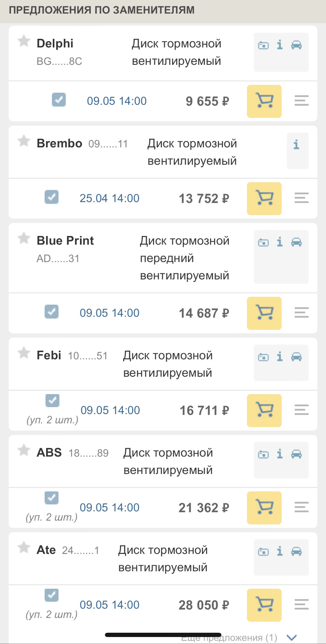Open the menu lines for Delphi offer

tap(302, 100)
